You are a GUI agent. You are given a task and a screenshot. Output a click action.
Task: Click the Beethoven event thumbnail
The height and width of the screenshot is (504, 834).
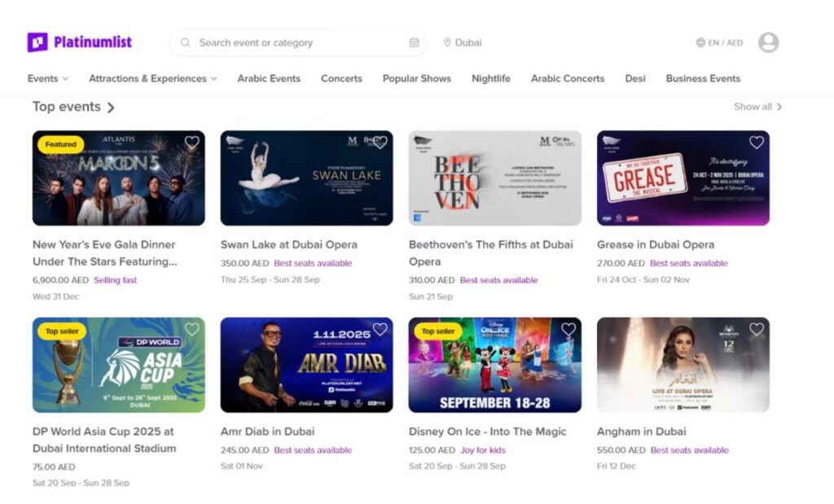coord(494,178)
